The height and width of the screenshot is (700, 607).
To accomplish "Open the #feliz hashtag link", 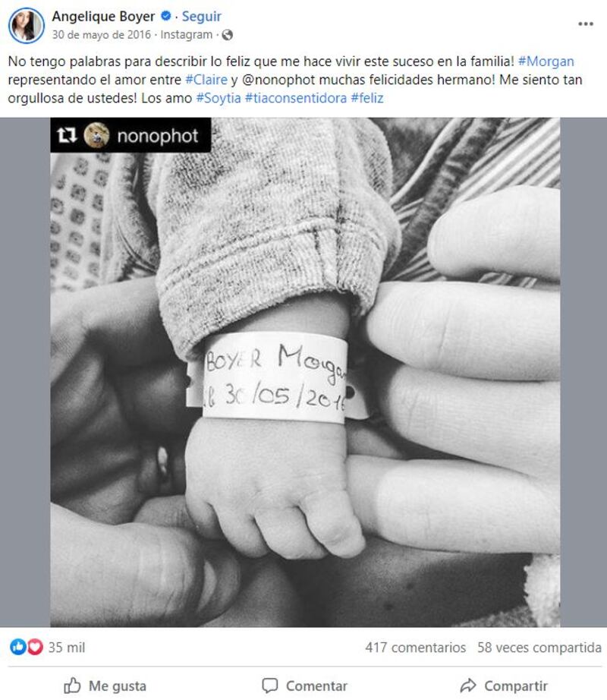I will (x=367, y=98).
